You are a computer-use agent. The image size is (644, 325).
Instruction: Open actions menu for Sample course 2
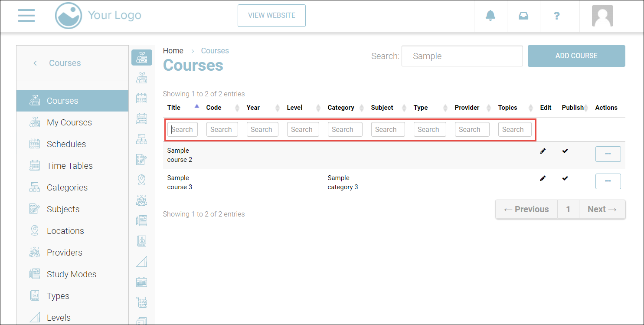608,154
